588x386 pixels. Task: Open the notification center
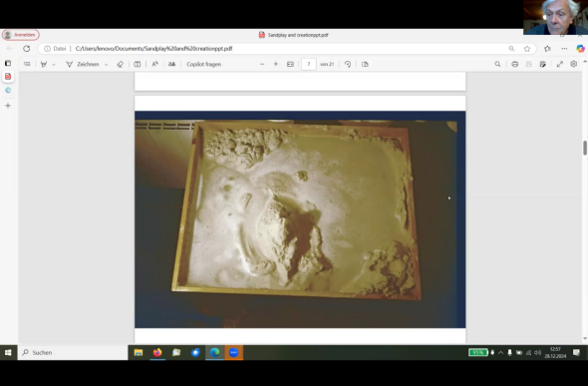576,353
